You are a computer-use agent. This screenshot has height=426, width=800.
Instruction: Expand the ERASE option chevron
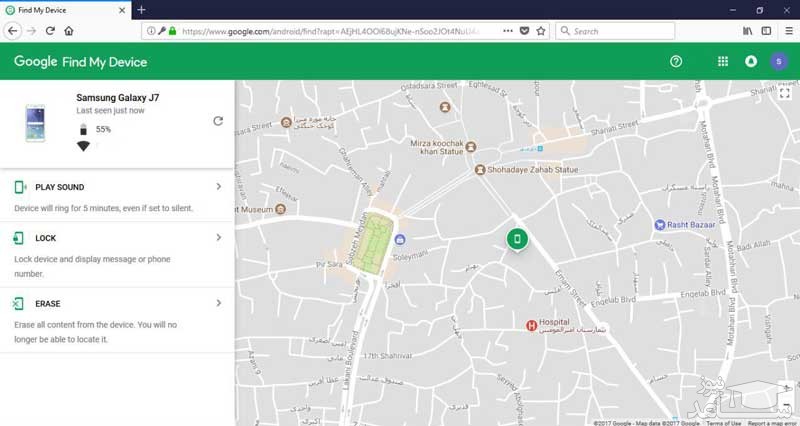[x=219, y=303]
